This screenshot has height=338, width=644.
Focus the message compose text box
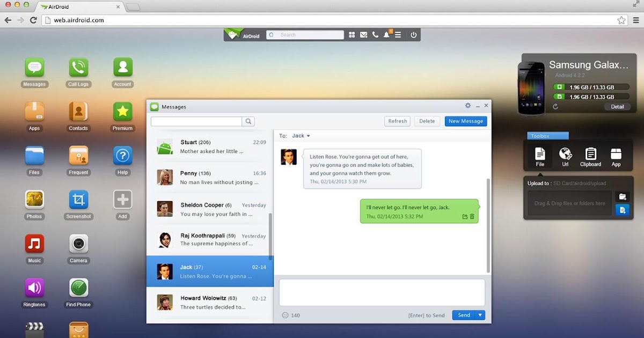[x=382, y=292]
